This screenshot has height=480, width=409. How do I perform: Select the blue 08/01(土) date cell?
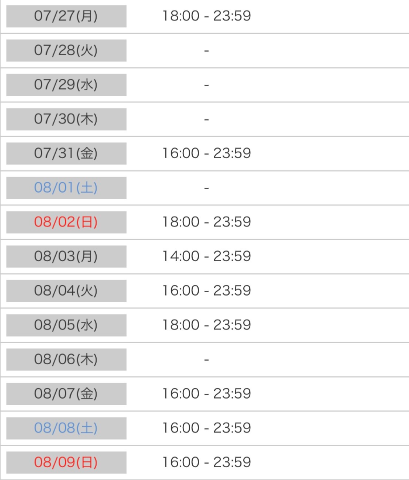click(x=66, y=188)
